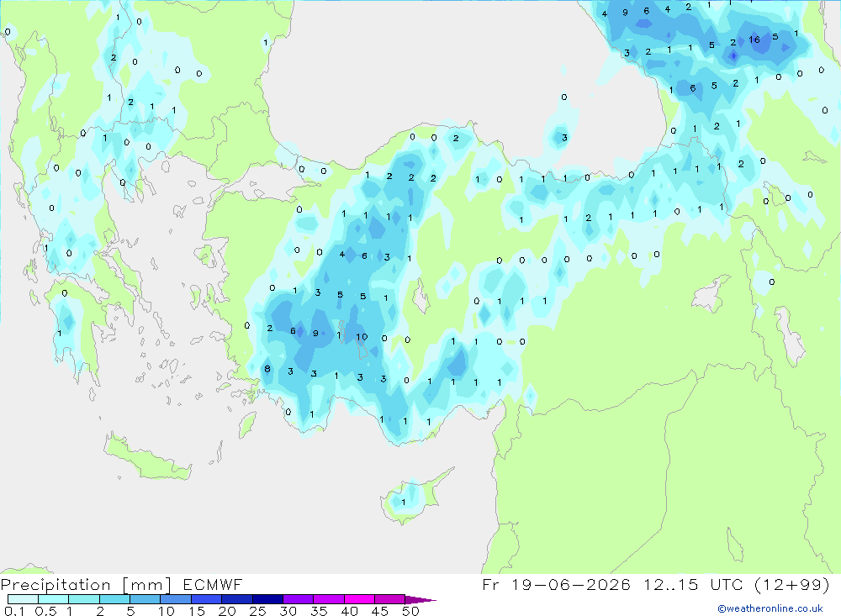The width and height of the screenshot is (841, 616).
Task: Select legend swatch between 45 and 50
Action: tap(390, 599)
